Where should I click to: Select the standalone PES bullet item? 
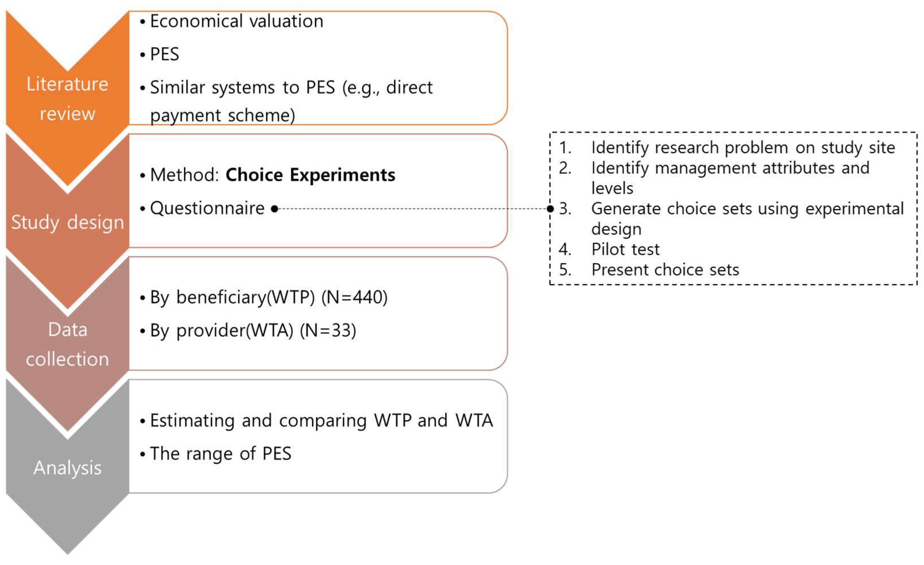[164, 54]
